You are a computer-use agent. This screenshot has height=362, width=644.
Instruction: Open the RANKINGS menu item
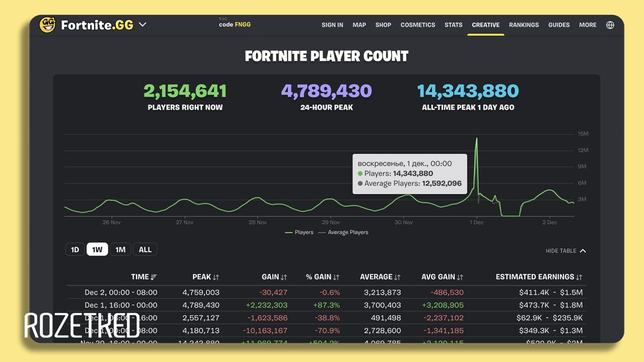(x=524, y=25)
